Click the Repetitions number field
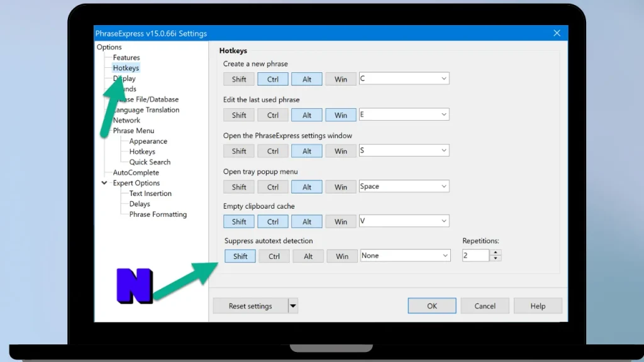Image resolution: width=644 pixels, height=362 pixels. (x=475, y=255)
